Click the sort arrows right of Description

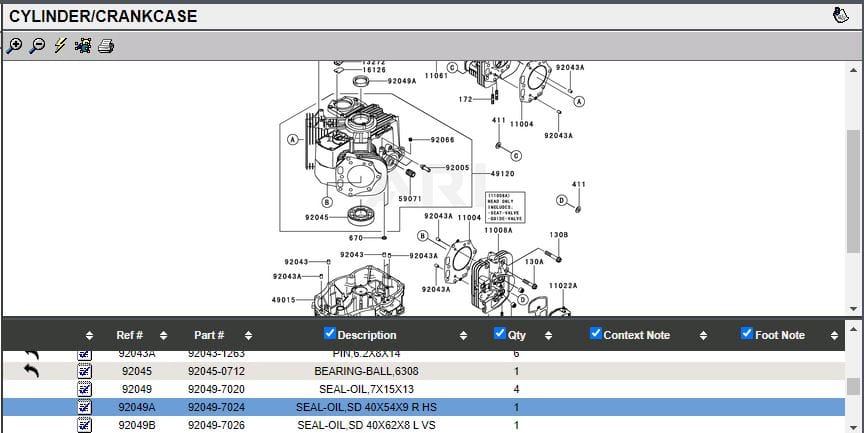click(463, 335)
